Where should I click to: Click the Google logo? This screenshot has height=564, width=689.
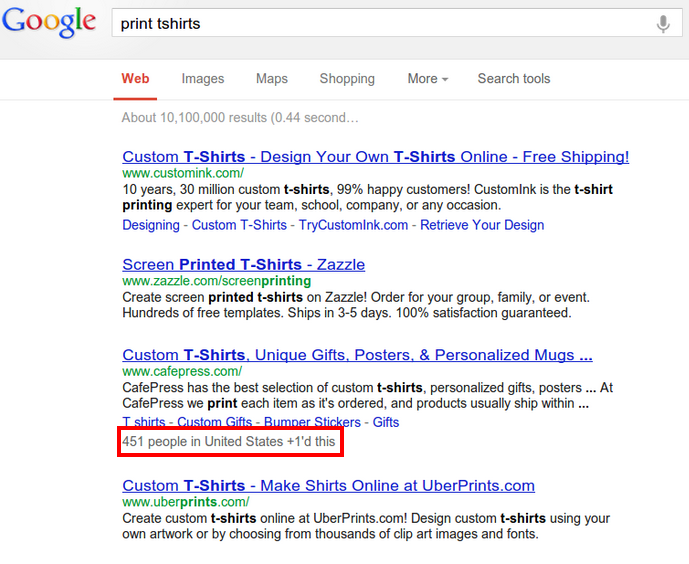coord(49,22)
